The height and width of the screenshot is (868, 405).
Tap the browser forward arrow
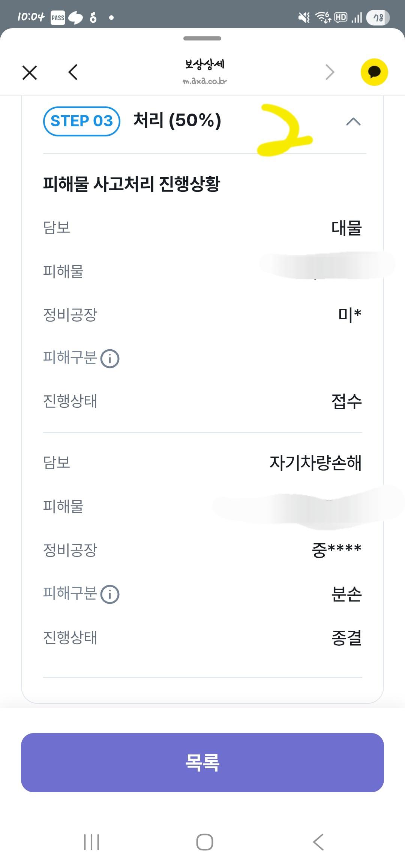330,72
